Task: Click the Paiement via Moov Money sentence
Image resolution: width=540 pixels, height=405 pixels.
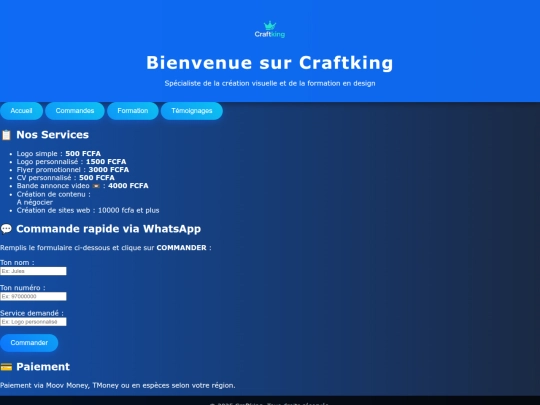Action: [x=118, y=385]
